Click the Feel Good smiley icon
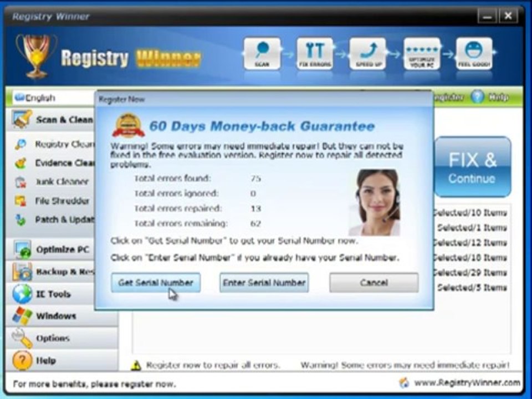532x399 pixels. [474, 54]
